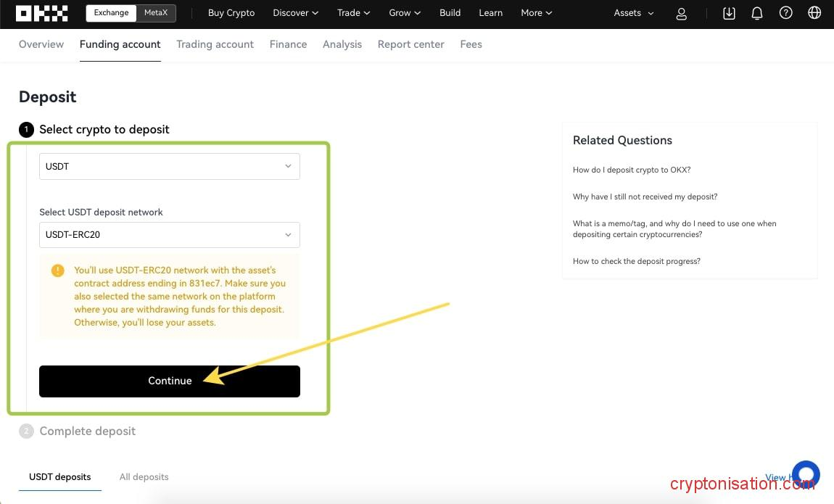Expand the Assets menu
The image size is (834, 504).
point(633,13)
